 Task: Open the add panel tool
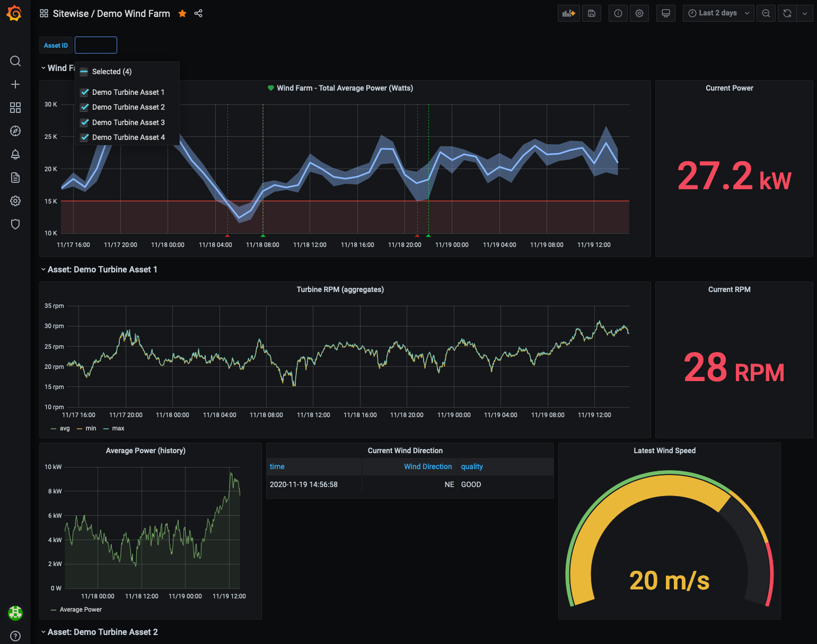pyautogui.click(x=568, y=13)
